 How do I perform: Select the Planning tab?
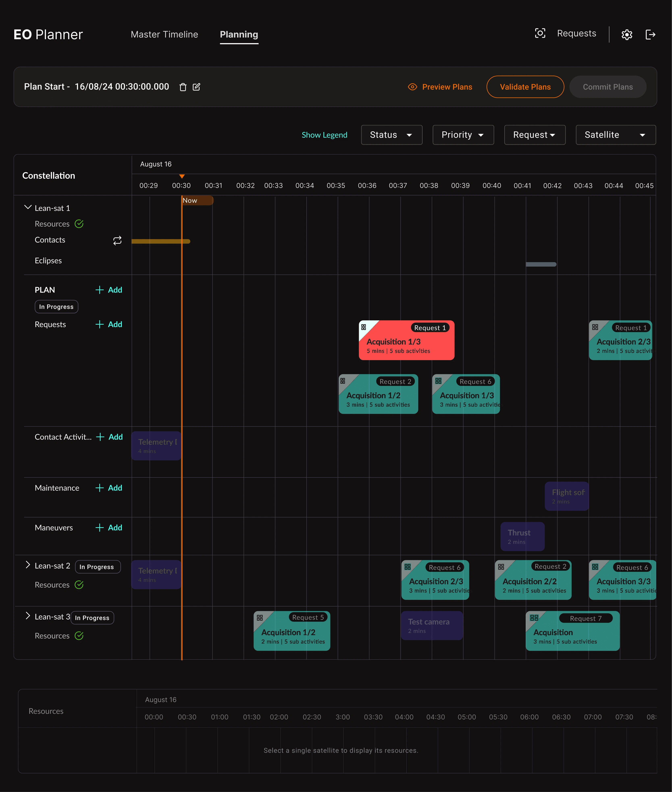point(239,35)
